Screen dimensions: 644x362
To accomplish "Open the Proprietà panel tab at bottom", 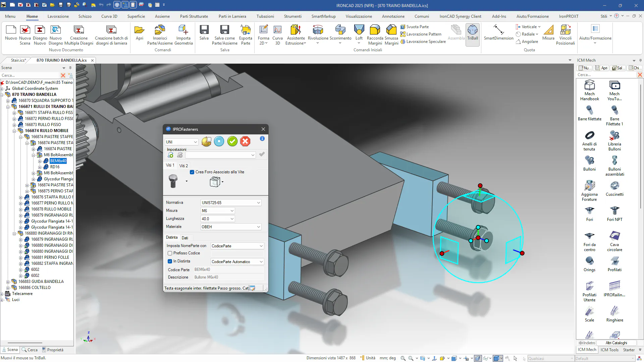I will pos(53,350).
